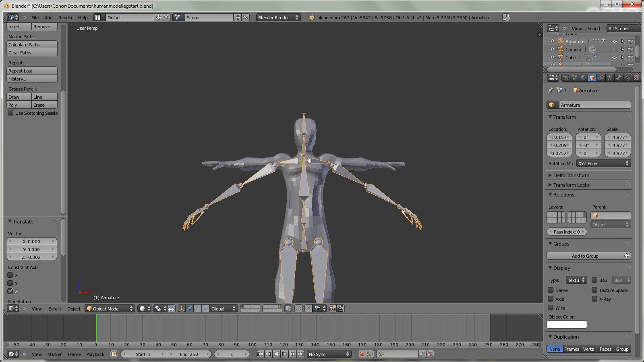Screen dimensions: 644x362
Task: Expand the Armature tree item in outliner
Action: click(553, 41)
